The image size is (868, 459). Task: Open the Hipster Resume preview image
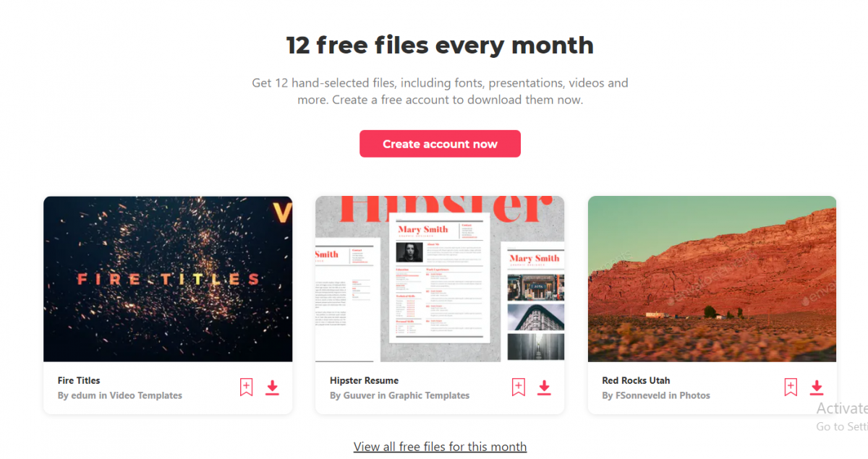pyautogui.click(x=440, y=279)
